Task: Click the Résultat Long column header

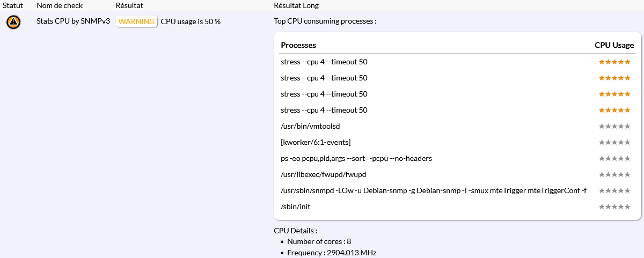Action: [x=296, y=5]
